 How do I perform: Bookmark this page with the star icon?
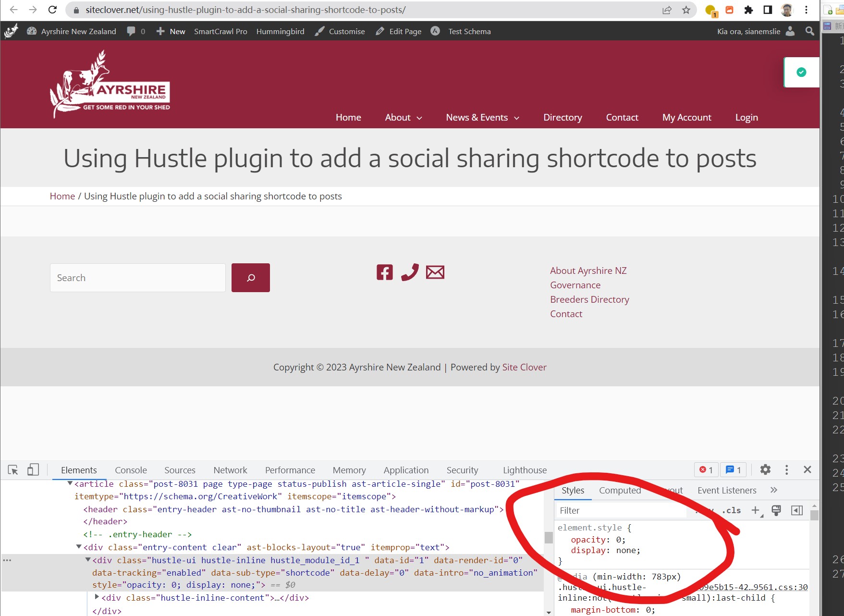click(686, 10)
